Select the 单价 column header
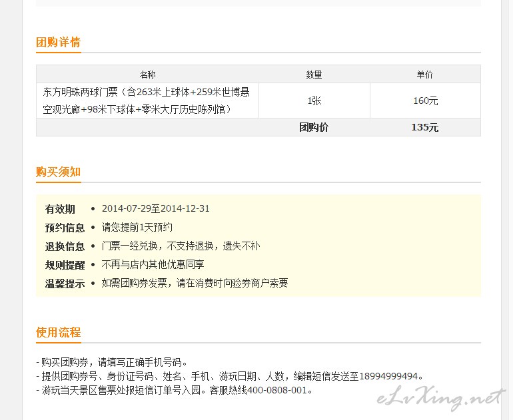Screen dimensions: 513x420 (424, 75)
